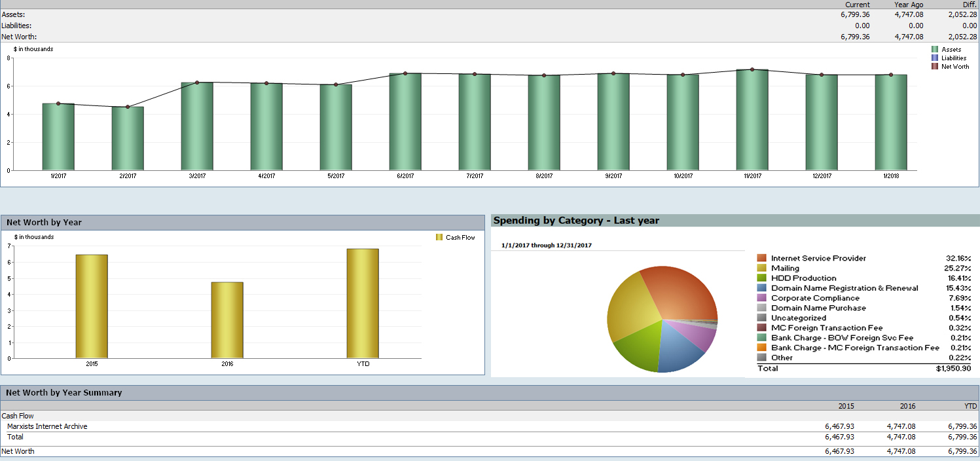The image size is (980, 461).
Task: Select the 11/2017 assets bar
Action: pyautogui.click(x=752, y=120)
